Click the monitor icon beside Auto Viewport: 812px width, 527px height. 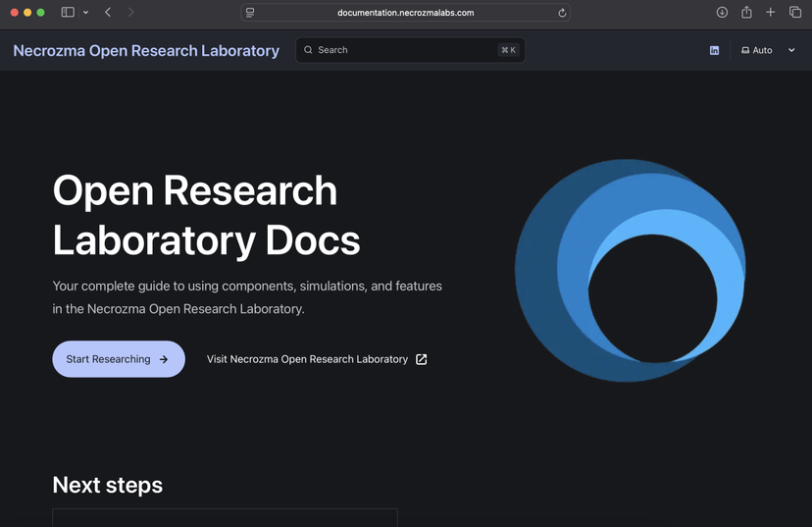(745, 50)
